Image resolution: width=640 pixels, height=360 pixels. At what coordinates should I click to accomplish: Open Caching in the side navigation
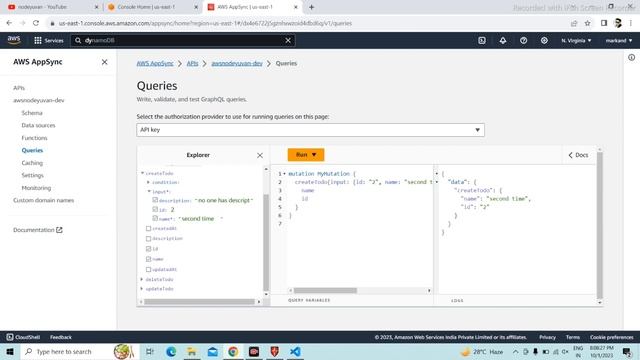click(x=32, y=163)
